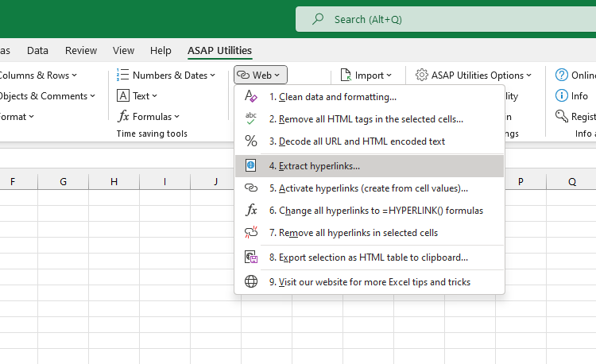Select column J header
The image size is (596, 364).
click(x=212, y=182)
